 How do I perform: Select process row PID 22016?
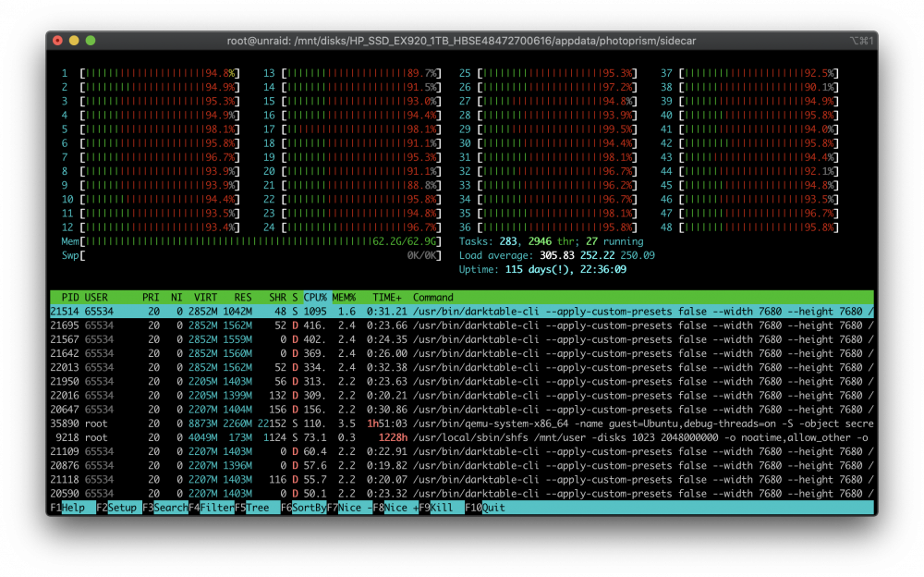coord(461,396)
